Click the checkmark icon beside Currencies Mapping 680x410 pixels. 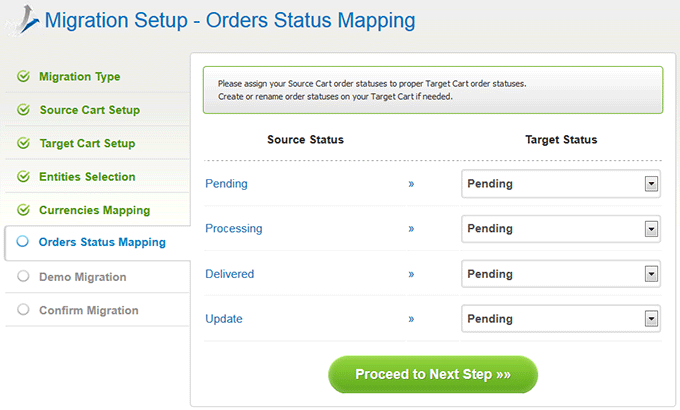tap(23, 211)
